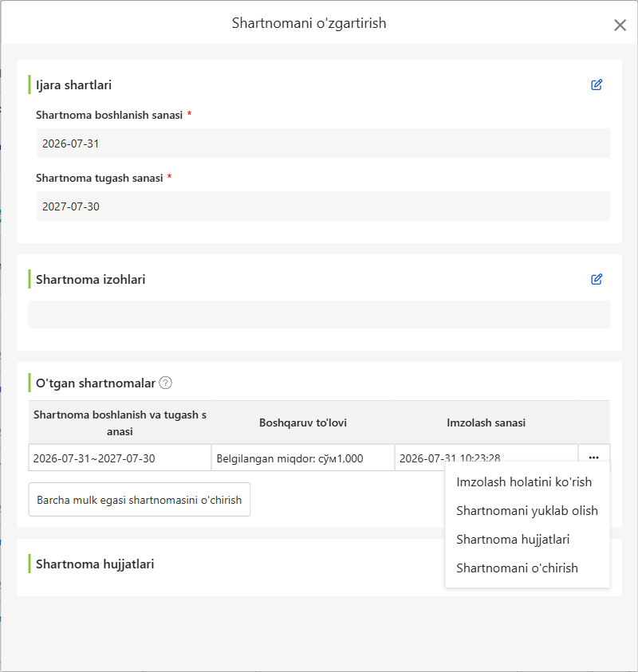Select Imzolash holatini ko'rish menu option
Viewport: 638px width, 672px height.
pos(524,482)
